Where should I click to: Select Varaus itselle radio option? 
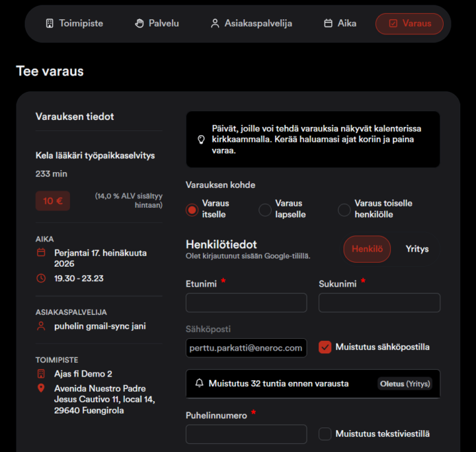point(192,210)
